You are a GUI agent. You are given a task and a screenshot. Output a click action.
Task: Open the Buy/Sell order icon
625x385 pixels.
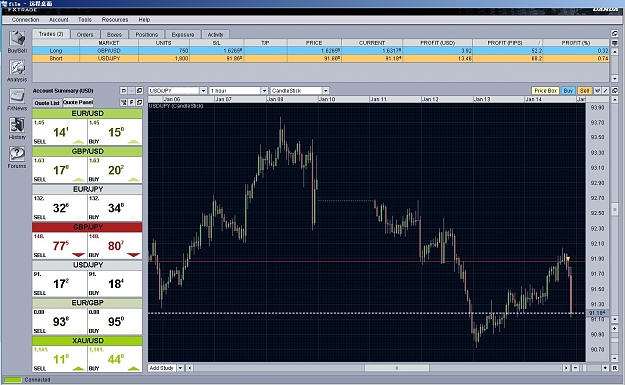17,39
